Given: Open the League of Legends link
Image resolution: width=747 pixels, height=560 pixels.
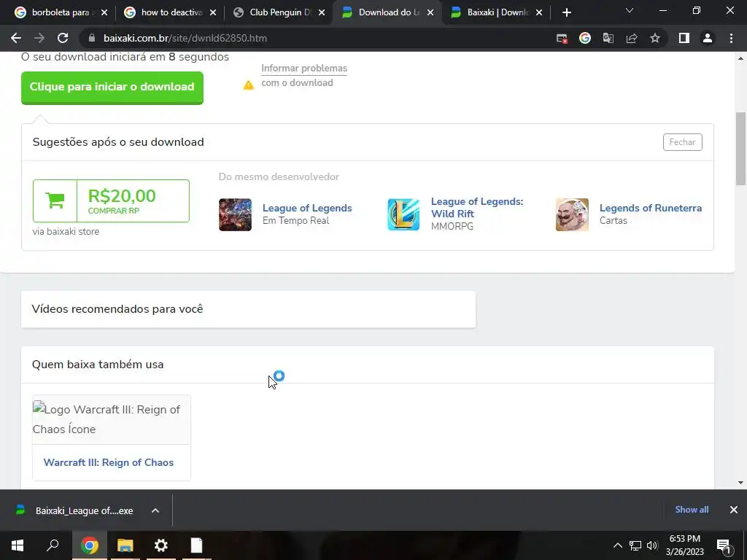Looking at the screenshot, I should (307, 208).
